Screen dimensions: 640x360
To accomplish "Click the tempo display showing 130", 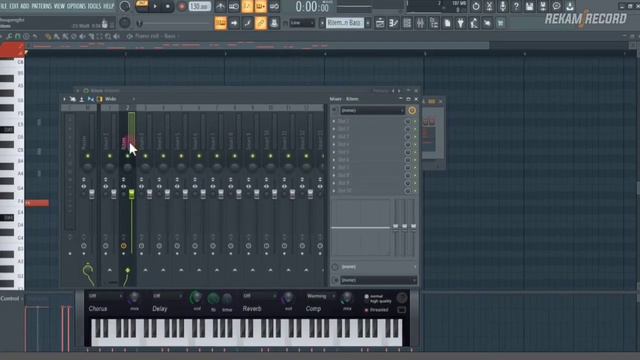I will pyautogui.click(x=200, y=6).
